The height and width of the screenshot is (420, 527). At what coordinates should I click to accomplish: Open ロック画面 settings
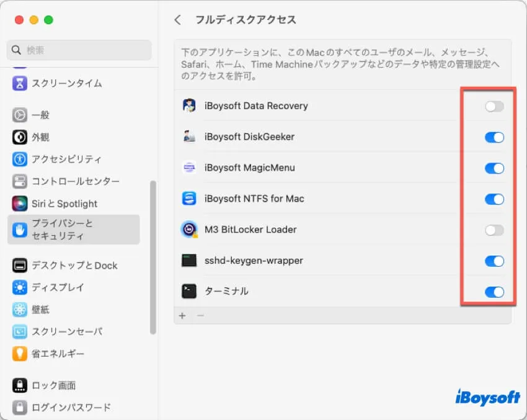click(x=53, y=385)
